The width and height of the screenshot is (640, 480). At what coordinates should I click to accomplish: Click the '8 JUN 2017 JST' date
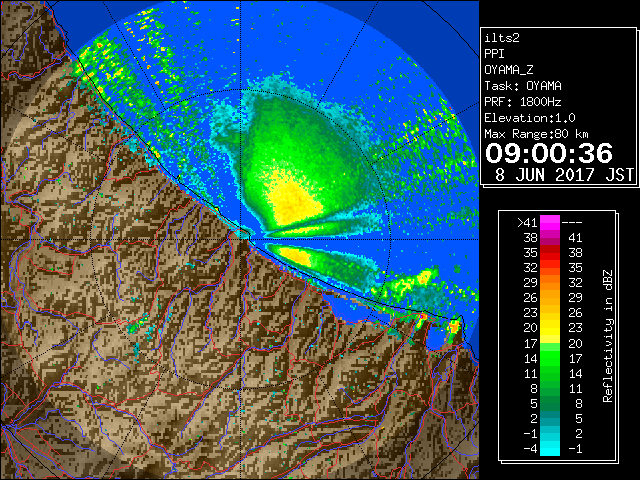tap(564, 175)
